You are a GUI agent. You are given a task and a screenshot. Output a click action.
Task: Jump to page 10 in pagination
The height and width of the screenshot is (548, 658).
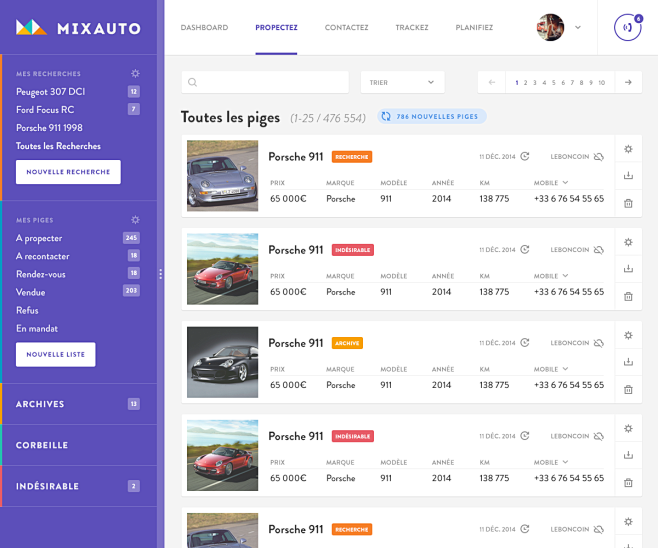[601, 83]
